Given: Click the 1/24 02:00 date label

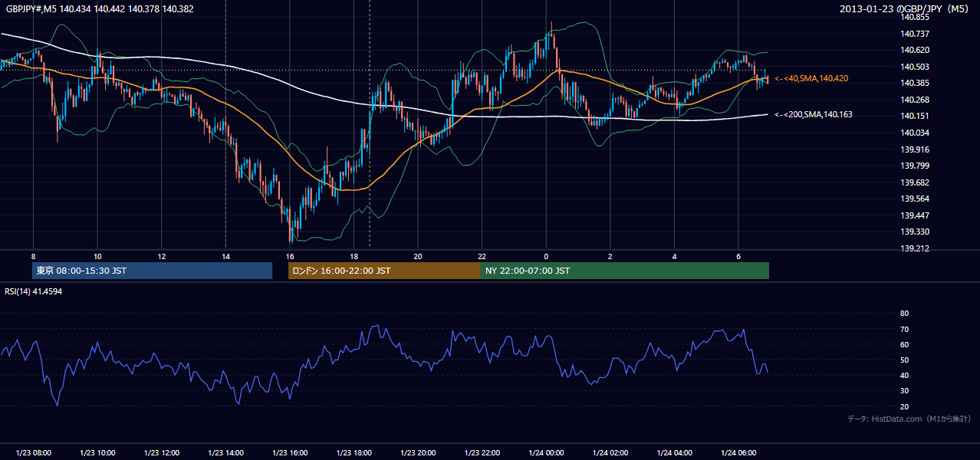Looking at the screenshot, I should point(610,453).
